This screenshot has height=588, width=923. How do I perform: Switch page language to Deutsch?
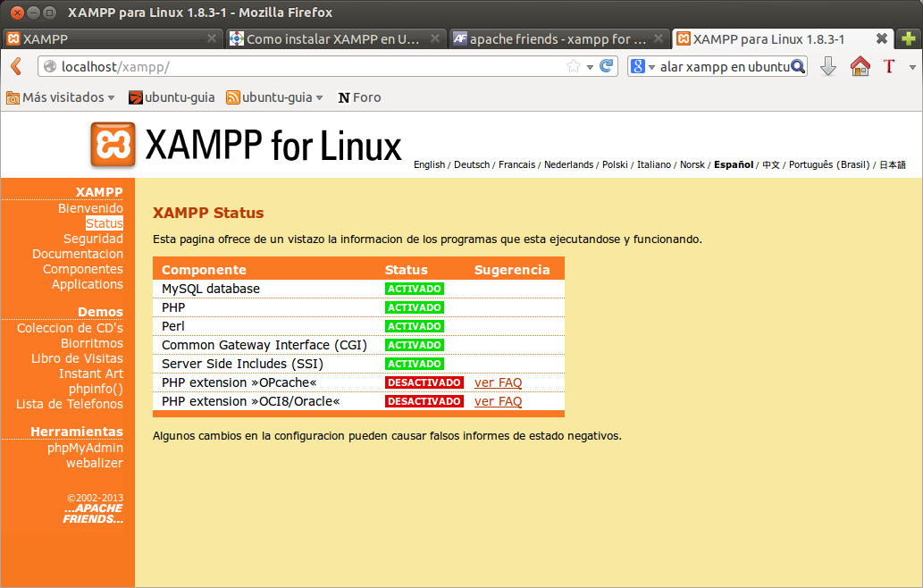472,164
